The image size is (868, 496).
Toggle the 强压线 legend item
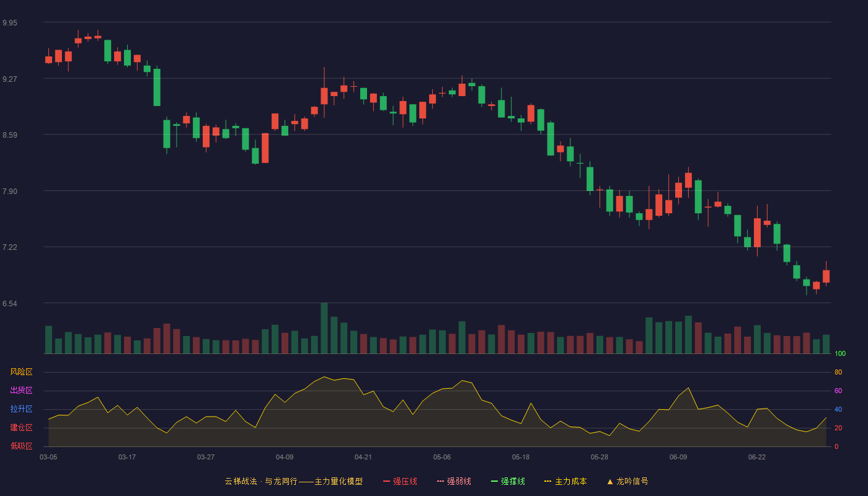pos(400,481)
